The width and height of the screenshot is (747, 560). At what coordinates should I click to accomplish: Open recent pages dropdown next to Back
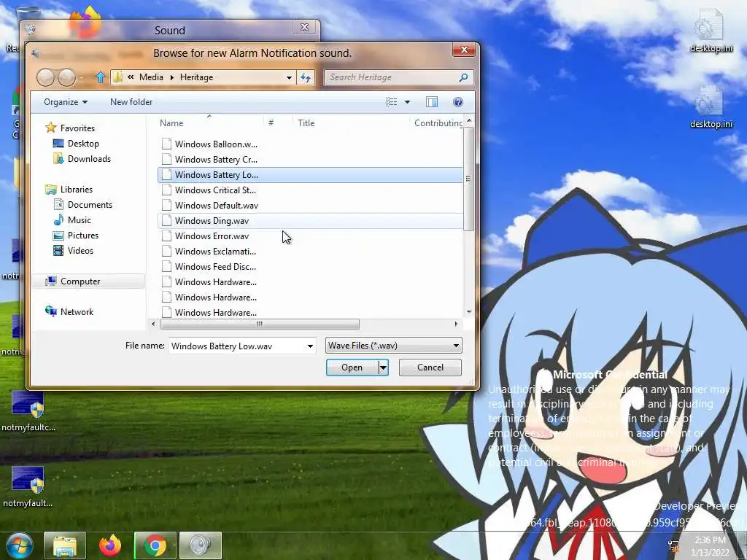pyautogui.click(x=82, y=77)
